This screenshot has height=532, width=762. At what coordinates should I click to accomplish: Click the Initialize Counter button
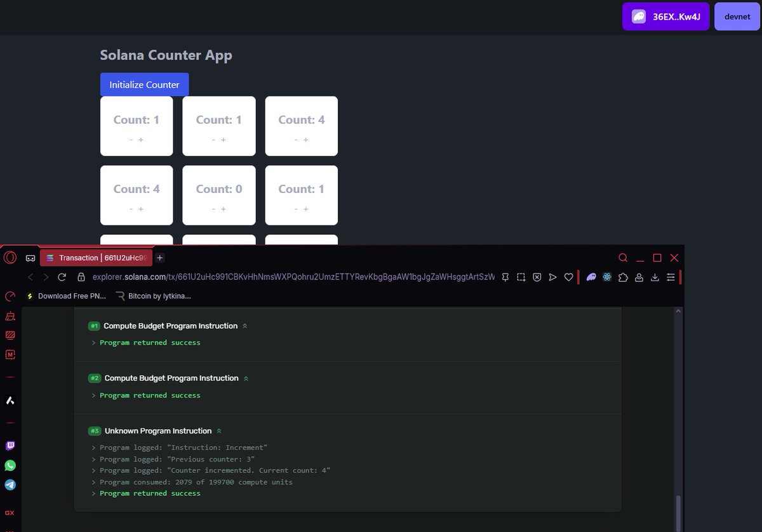[x=144, y=84]
